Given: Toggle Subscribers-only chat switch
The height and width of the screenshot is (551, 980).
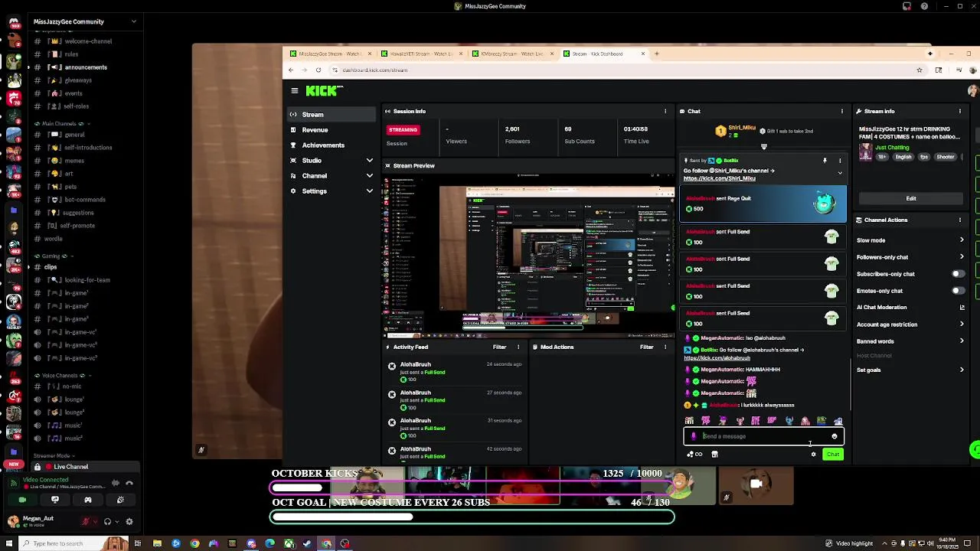Looking at the screenshot, I should 958,274.
